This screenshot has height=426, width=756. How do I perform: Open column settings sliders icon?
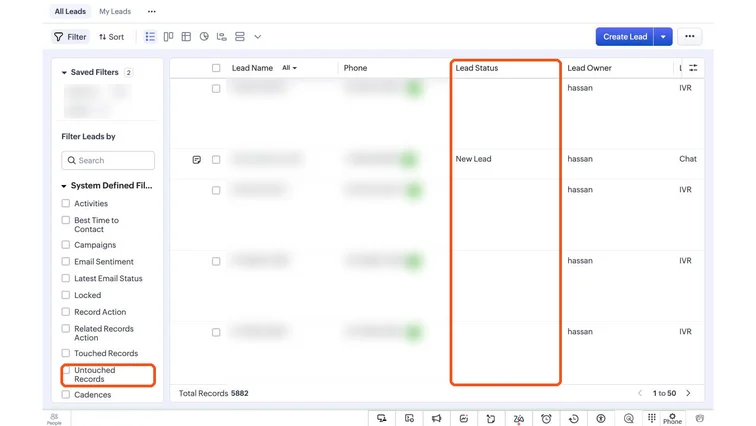point(693,68)
